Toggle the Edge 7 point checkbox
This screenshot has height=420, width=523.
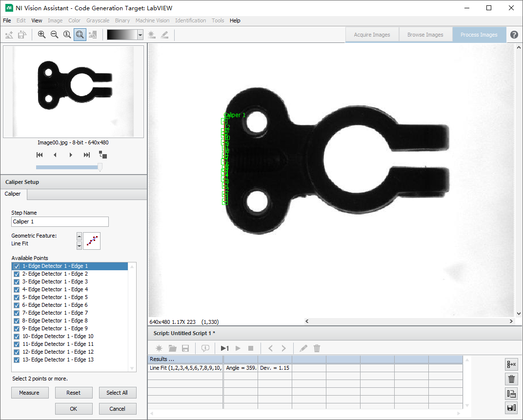[17, 313]
